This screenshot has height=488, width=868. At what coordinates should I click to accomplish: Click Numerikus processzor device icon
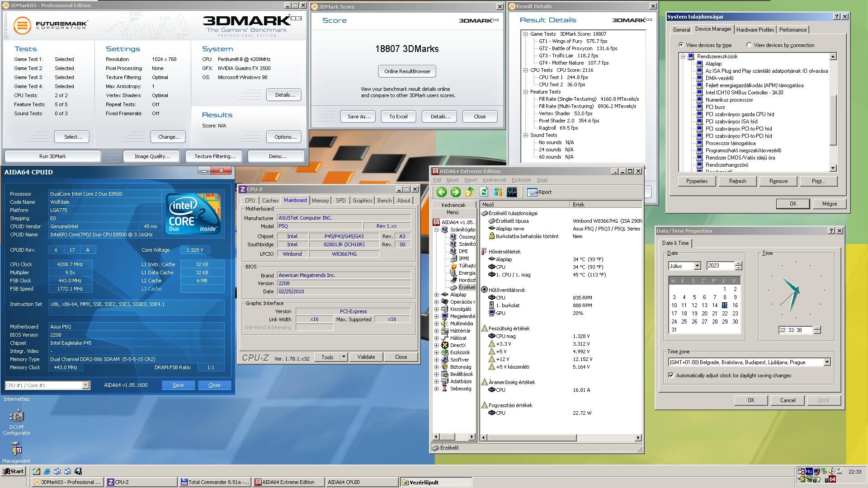tap(700, 100)
